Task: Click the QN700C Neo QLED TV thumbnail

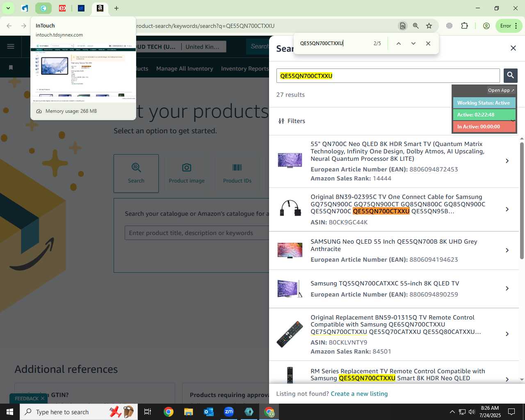Action: click(290, 160)
